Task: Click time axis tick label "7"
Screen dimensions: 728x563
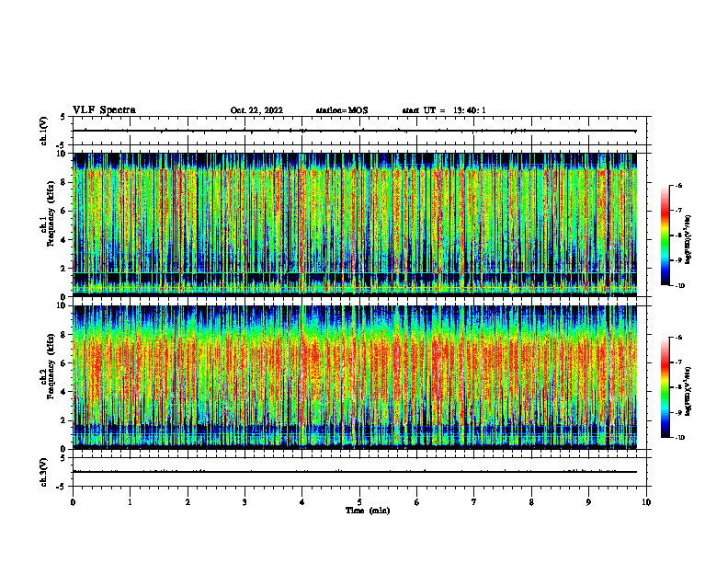Action: click(x=474, y=502)
